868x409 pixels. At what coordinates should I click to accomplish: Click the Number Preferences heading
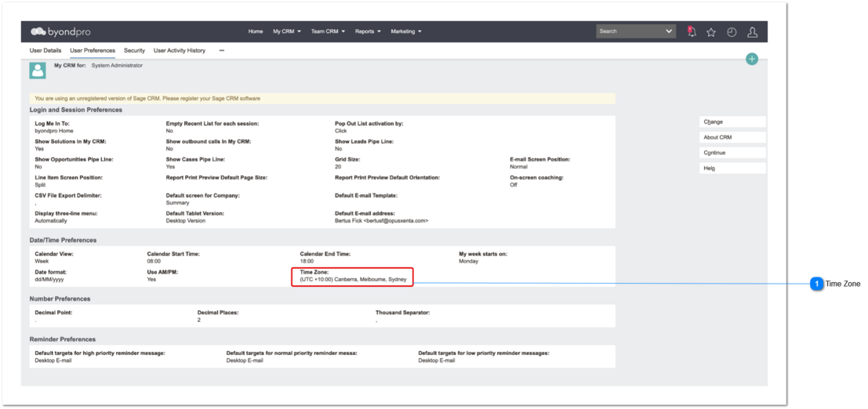(60, 299)
